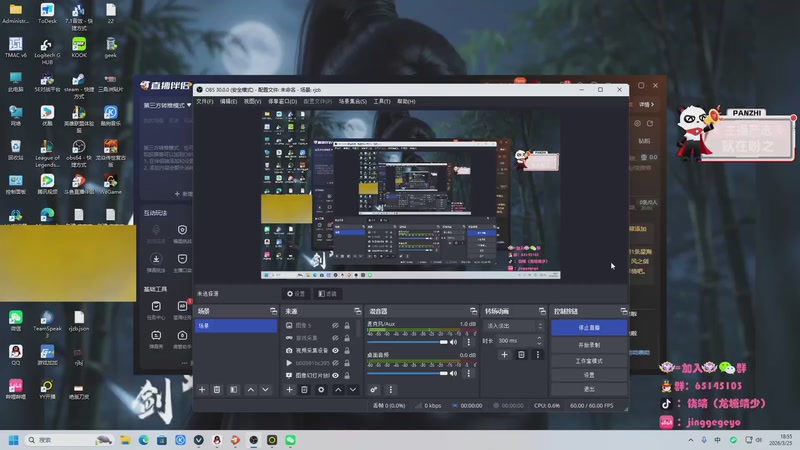Open mixer panel three-dot menu at bottom

[x=391, y=390]
